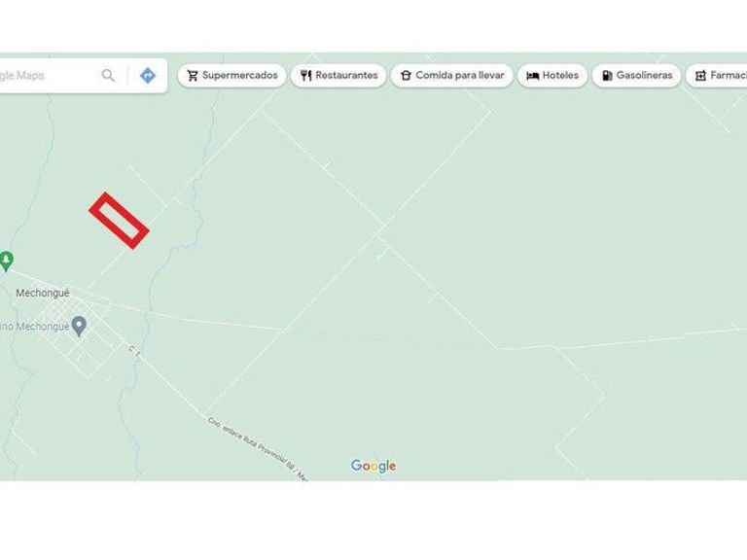Click the Google Maps search field
Viewport: 747px width, 560px height.
[x=48, y=75]
